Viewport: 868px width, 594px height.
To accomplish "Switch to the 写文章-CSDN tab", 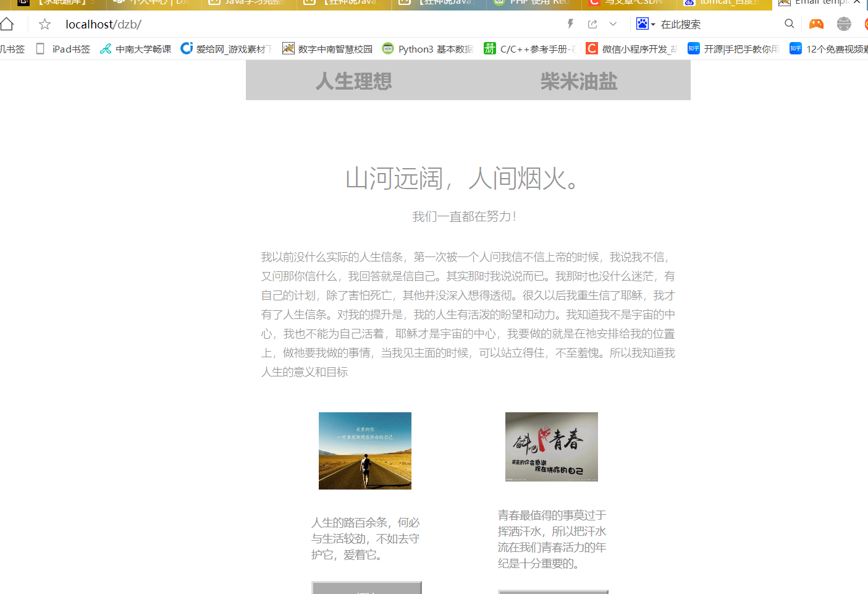I will tap(630, 3).
